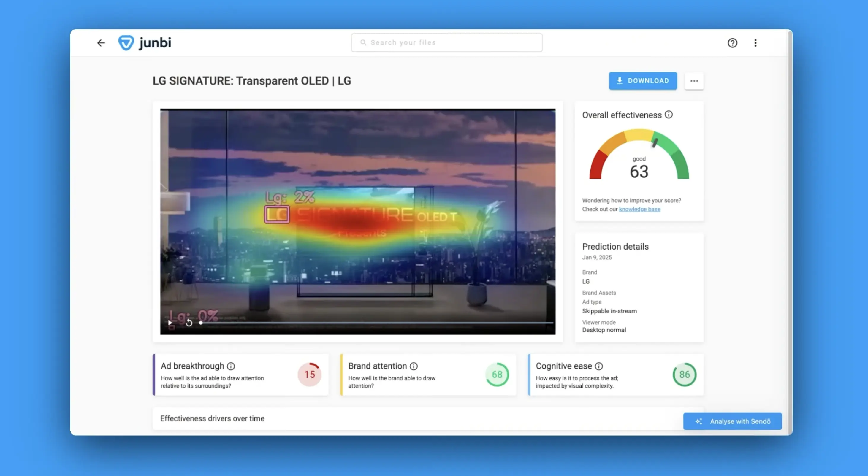
Task: Open the Effectiveness drivers over time section
Action: coord(428,418)
